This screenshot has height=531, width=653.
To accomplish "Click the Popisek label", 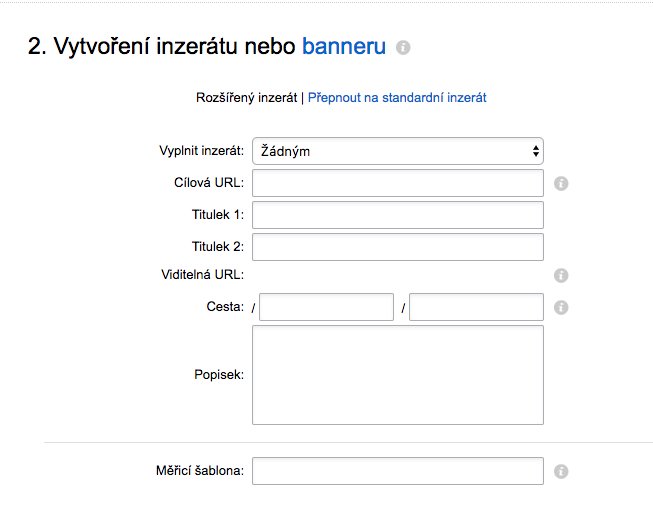I will click(x=219, y=374).
